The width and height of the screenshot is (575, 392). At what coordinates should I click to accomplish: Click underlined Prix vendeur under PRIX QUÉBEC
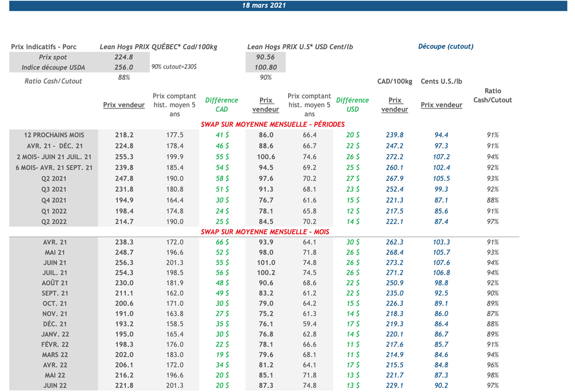(124, 105)
